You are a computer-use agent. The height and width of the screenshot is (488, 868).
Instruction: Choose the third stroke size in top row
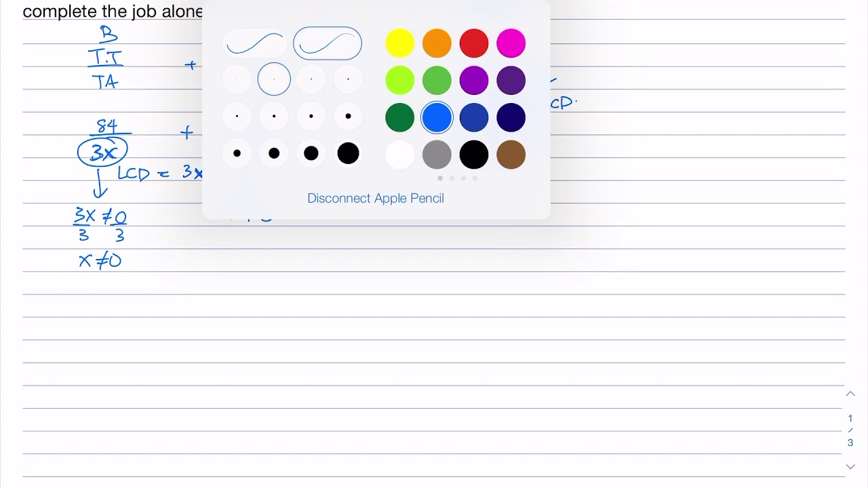[311, 79]
